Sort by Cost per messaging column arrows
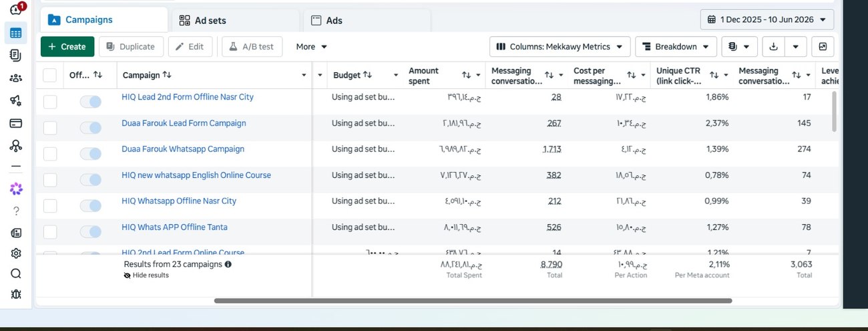868x331 pixels. click(631, 76)
